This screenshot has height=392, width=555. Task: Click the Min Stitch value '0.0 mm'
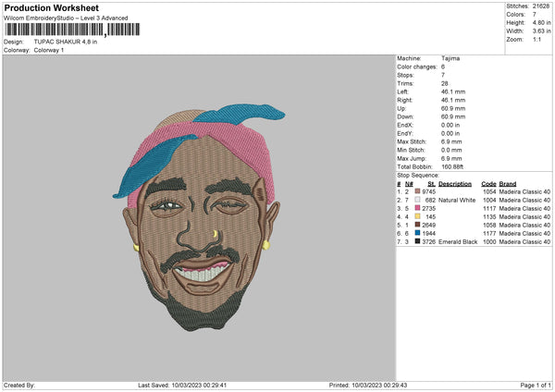coord(451,151)
